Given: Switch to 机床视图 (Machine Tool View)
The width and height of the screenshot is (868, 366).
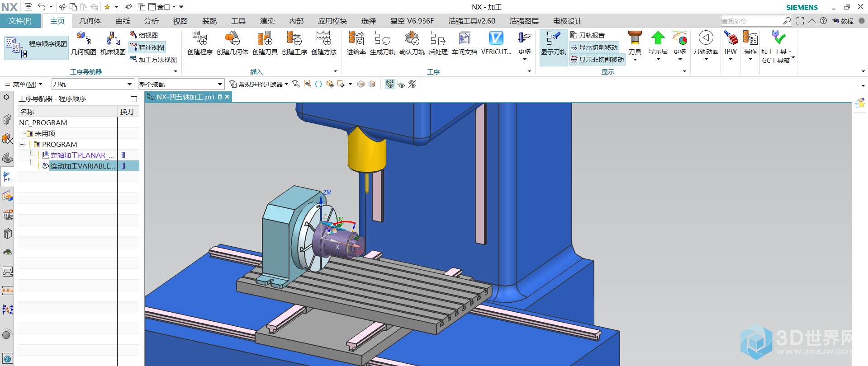Looking at the screenshot, I should pyautogui.click(x=113, y=44).
